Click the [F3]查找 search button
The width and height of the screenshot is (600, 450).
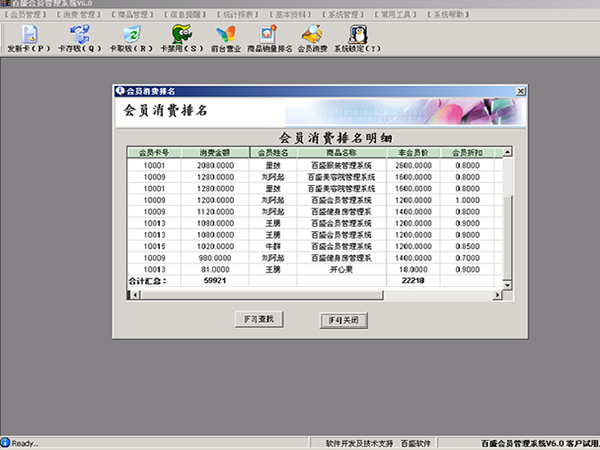pos(259,319)
